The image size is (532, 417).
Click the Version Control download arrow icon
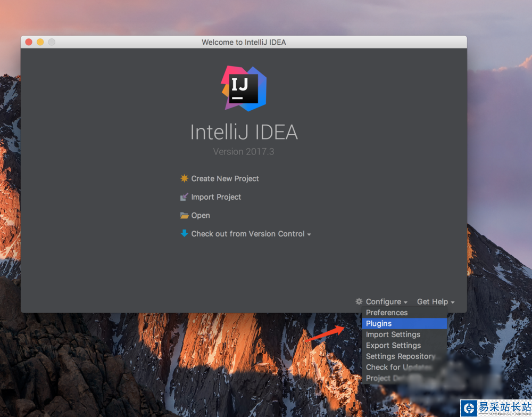point(184,233)
